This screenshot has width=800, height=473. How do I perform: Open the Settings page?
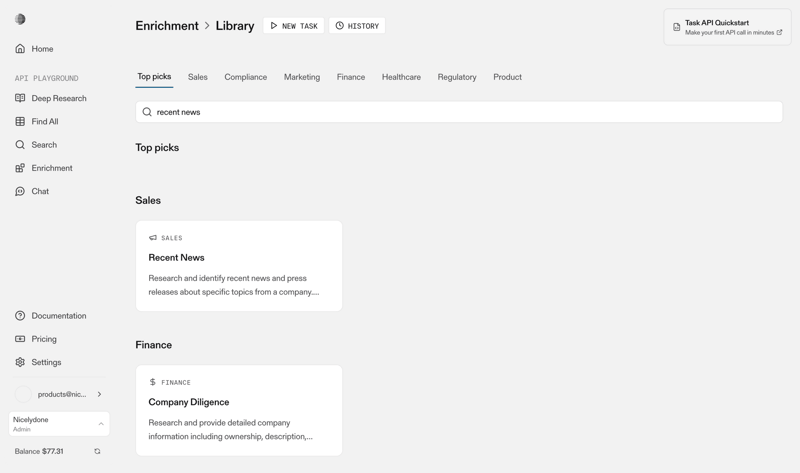46,362
